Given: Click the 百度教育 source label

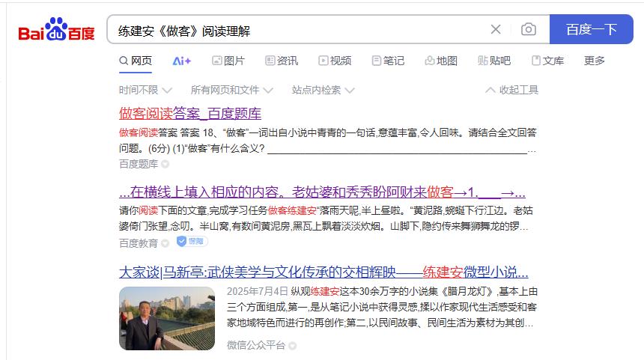Looking at the screenshot, I should tap(139, 243).
